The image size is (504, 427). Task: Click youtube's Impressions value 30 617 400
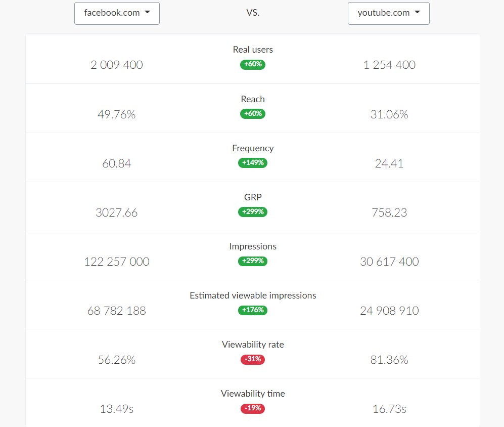(x=389, y=262)
